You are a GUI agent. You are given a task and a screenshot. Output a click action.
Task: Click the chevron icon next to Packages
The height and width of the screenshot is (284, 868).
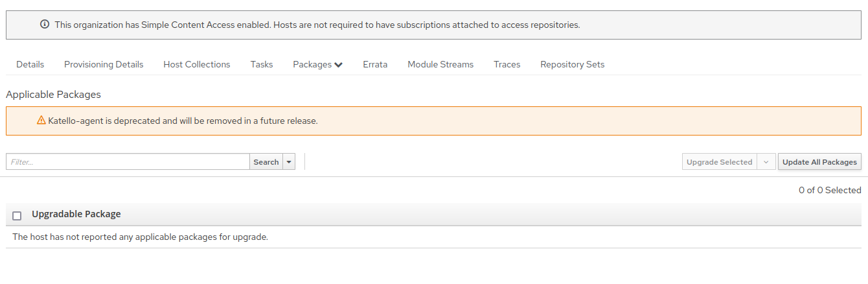click(x=338, y=65)
